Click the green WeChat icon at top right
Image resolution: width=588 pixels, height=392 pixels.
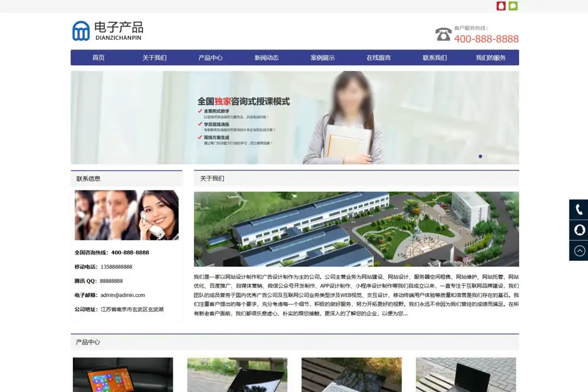[x=513, y=5]
